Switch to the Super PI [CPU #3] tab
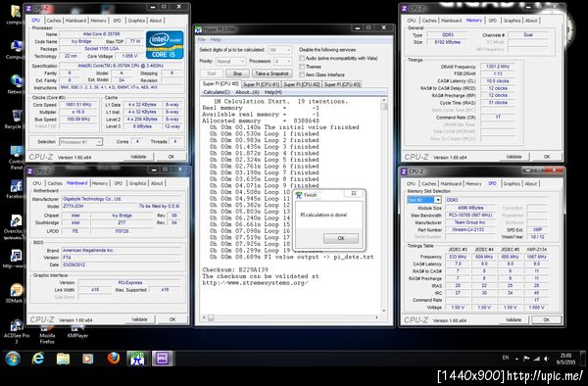Screen dimensions: 588x386 pyautogui.click(x=342, y=84)
